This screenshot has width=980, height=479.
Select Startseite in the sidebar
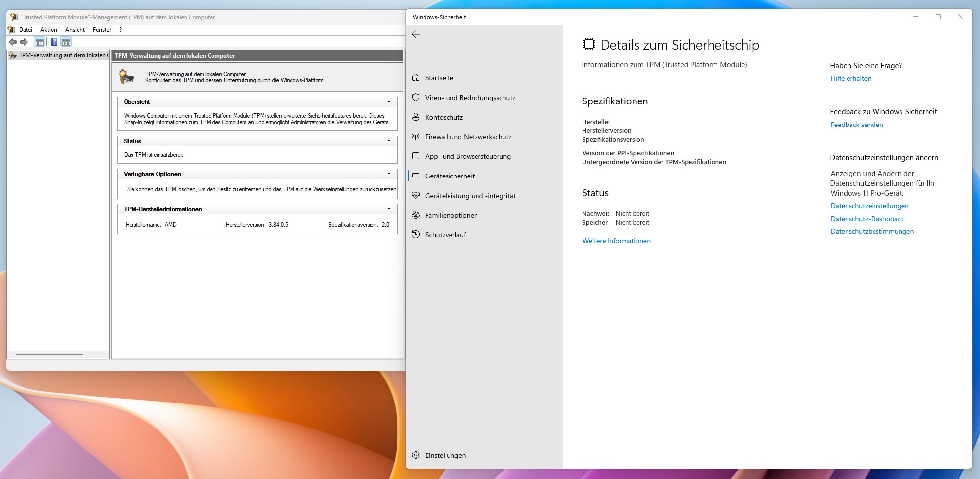click(484, 78)
